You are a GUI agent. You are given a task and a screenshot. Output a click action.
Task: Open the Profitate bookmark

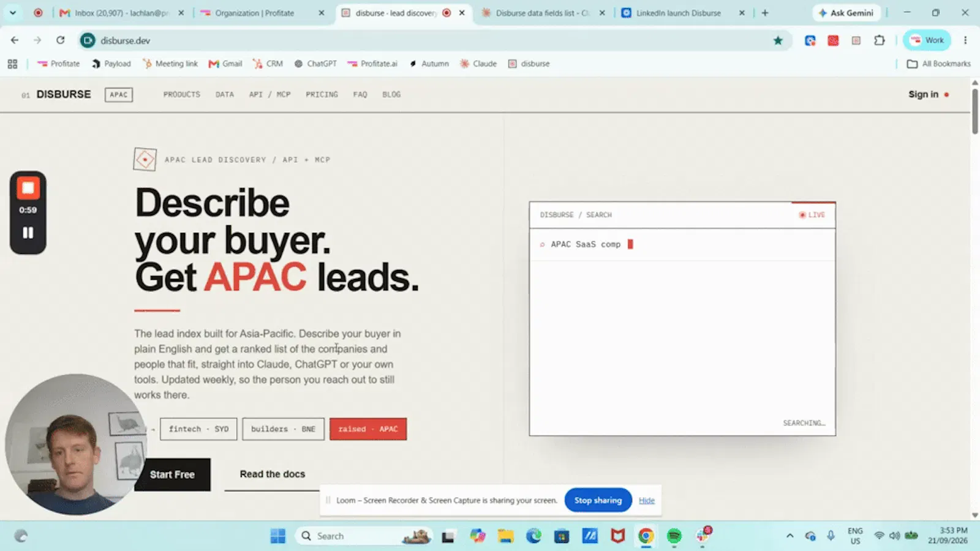click(x=59, y=64)
